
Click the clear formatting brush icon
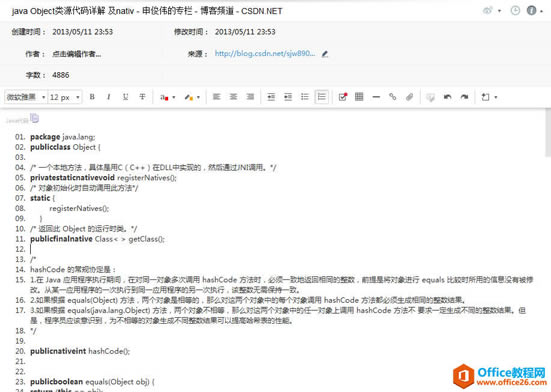(430, 97)
